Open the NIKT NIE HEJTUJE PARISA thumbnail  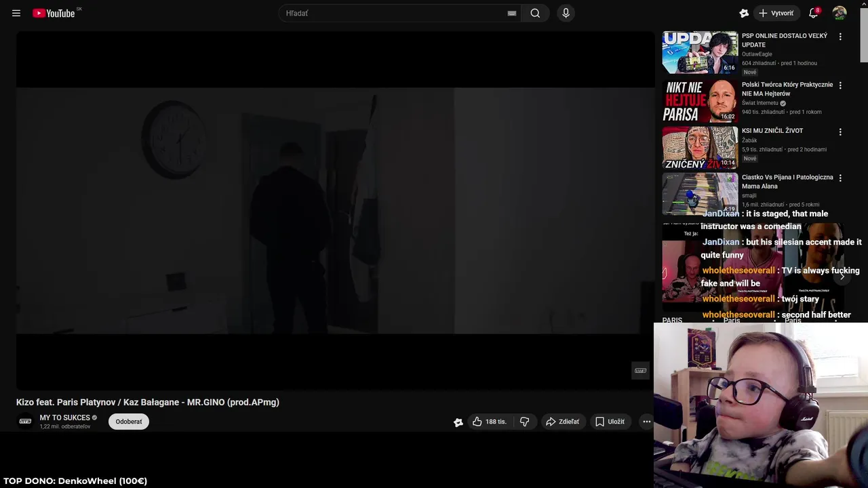click(x=700, y=101)
